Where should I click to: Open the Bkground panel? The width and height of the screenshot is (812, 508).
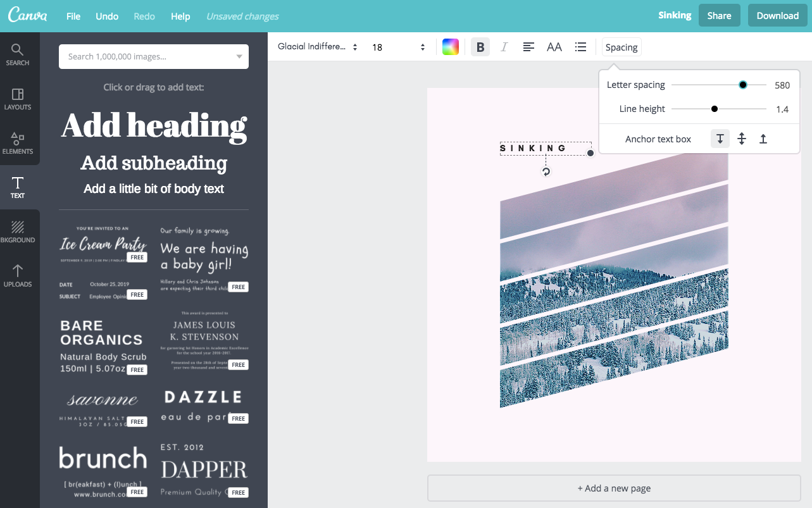[x=18, y=231]
